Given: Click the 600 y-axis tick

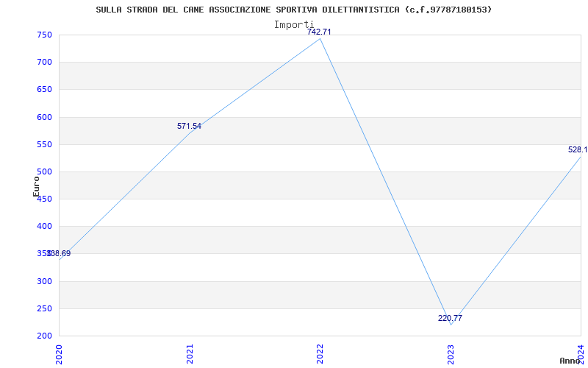Looking at the screenshot, I should click(44, 117).
